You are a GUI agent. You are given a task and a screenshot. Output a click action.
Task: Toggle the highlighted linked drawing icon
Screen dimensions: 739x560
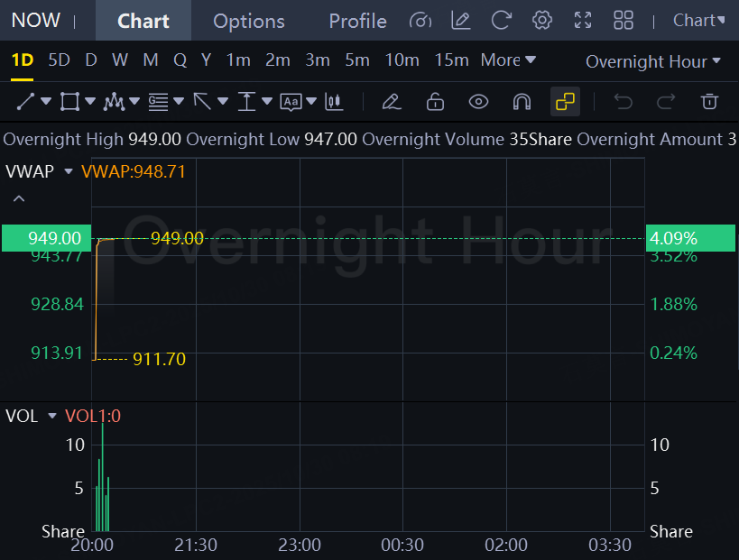pyautogui.click(x=565, y=102)
